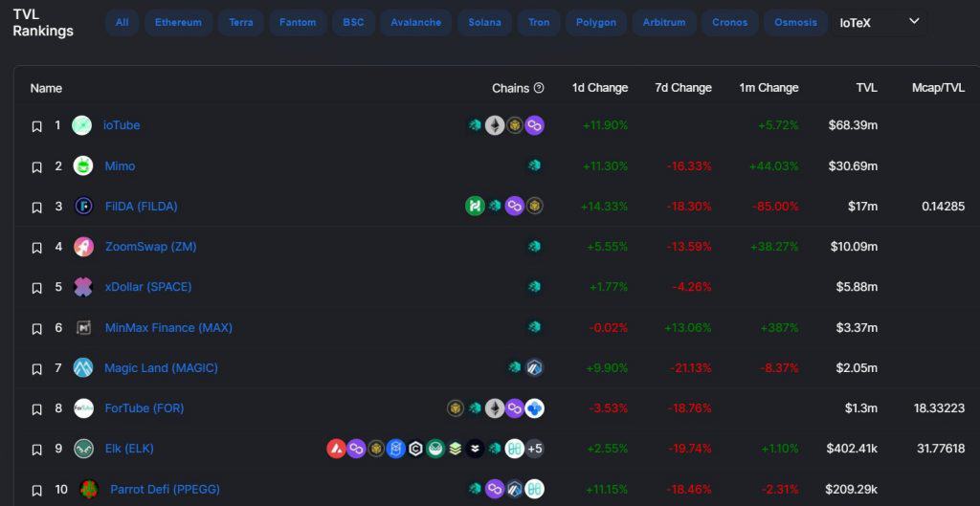Sort by the TVL column header
The image size is (980, 506).
point(867,88)
